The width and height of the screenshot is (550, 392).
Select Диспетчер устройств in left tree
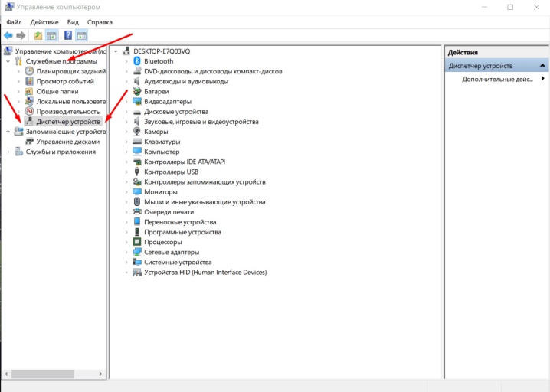point(68,122)
